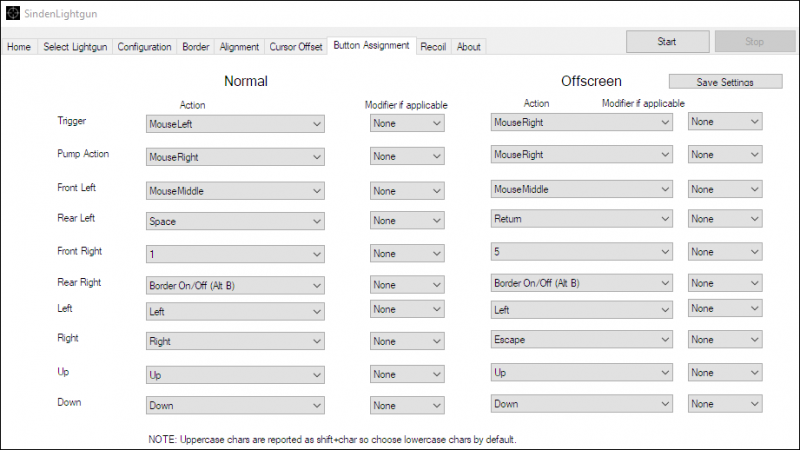Open Normal Left modifier dropdown
The width and height of the screenshot is (800, 450).
tap(407, 309)
